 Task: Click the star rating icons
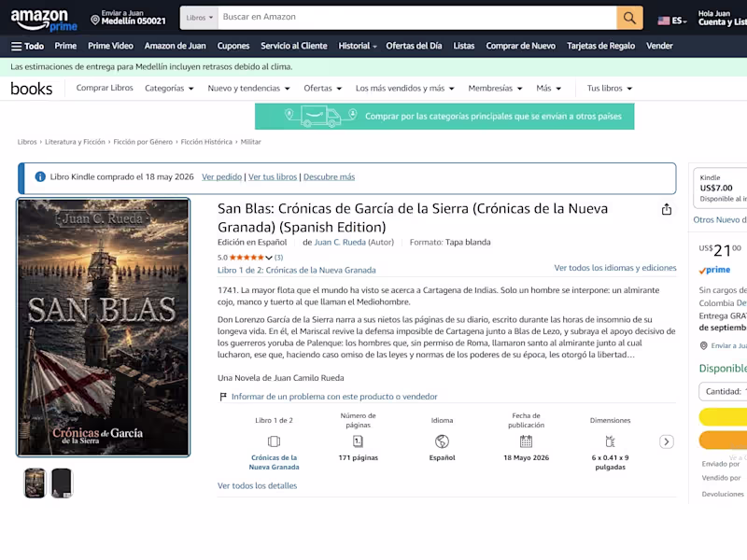[x=247, y=258]
